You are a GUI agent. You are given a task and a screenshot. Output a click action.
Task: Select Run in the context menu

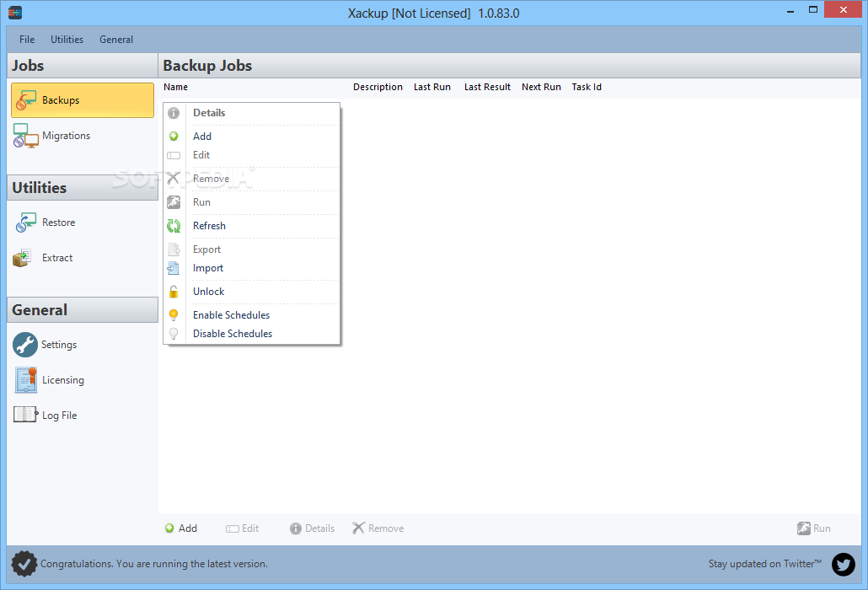point(251,202)
